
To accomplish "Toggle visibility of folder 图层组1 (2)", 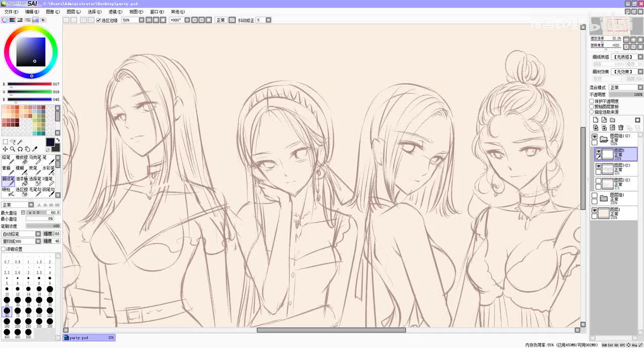I will pyautogui.click(x=595, y=136).
